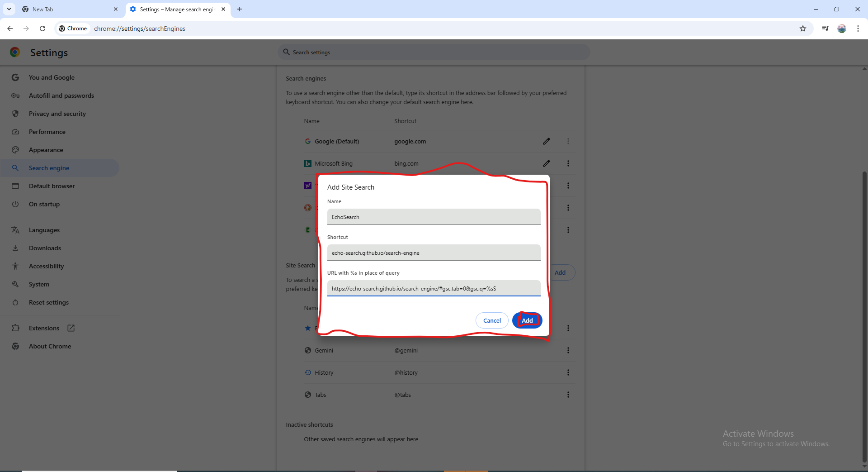Open Chrome three-dot main menu
The height and width of the screenshot is (472, 868).
(x=858, y=29)
